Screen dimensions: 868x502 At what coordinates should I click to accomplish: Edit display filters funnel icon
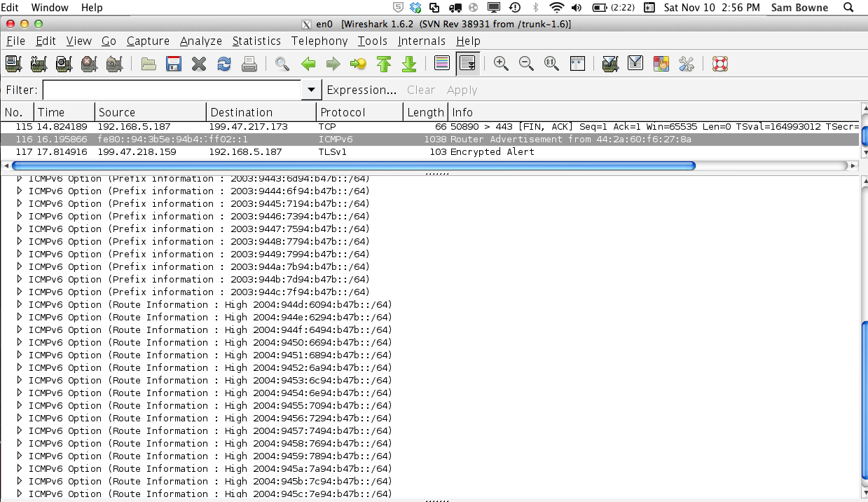(635, 65)
